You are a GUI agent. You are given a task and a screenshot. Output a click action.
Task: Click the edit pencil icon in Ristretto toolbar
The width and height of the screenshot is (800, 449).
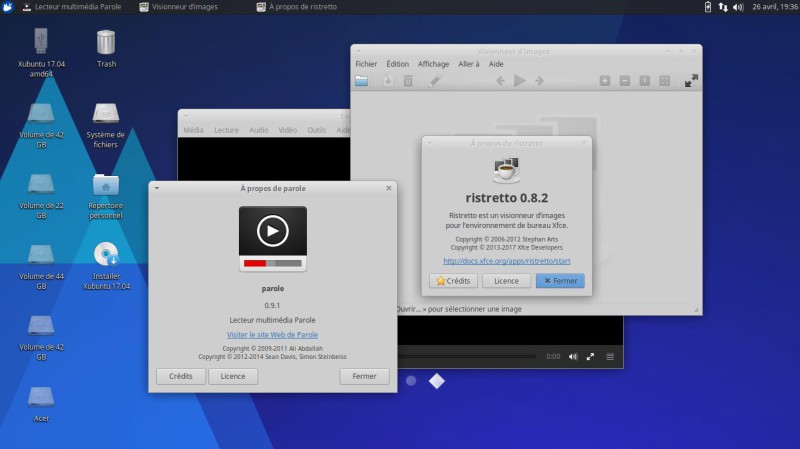click(434, 81)
